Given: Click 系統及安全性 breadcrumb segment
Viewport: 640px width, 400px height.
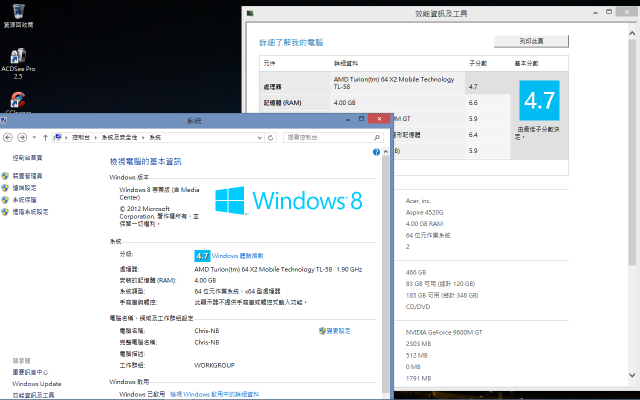Looking at the screenshot, I should [119, 138].
